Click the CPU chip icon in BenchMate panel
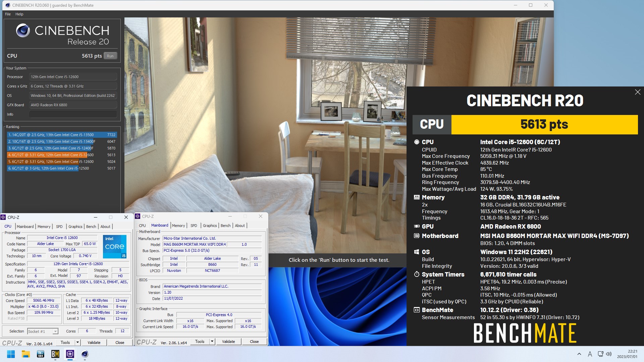 point(417,142)
